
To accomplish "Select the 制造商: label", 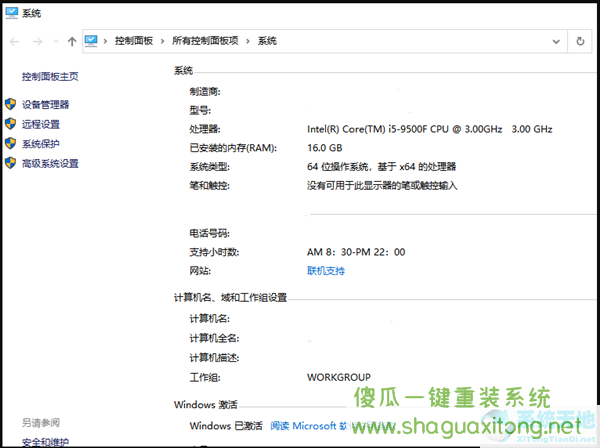I will click(205, 91).
